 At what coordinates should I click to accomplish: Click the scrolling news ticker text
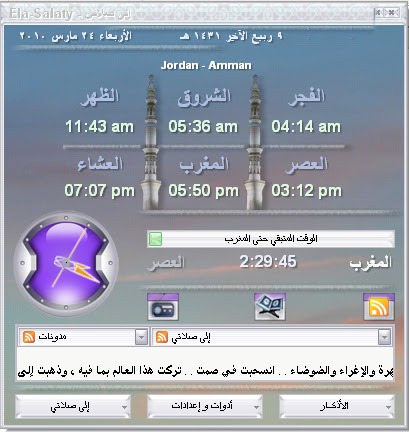[x=205, y=371]
